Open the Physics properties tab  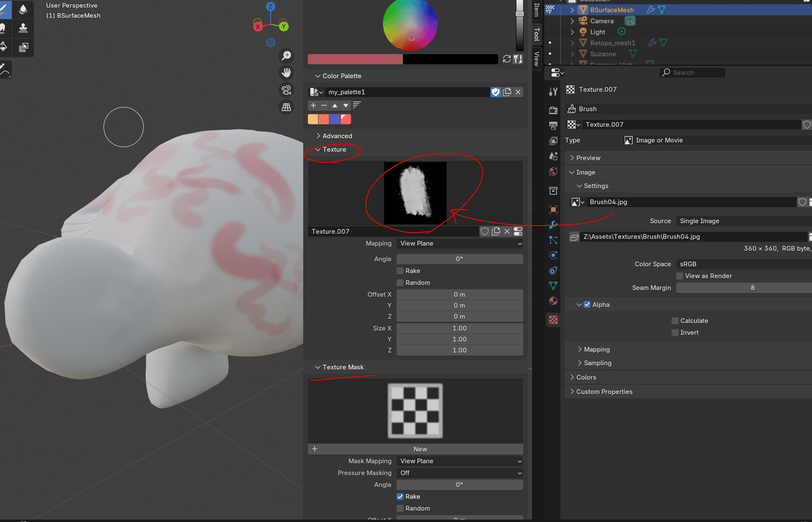click(x=554, y=255)
